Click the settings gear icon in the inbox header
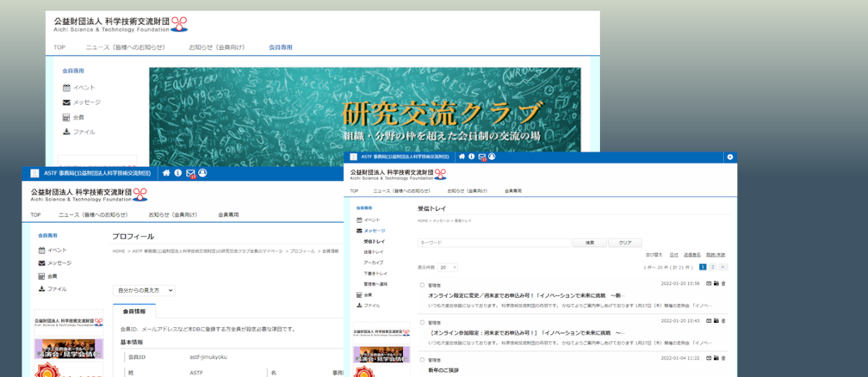 coord(729,157)
